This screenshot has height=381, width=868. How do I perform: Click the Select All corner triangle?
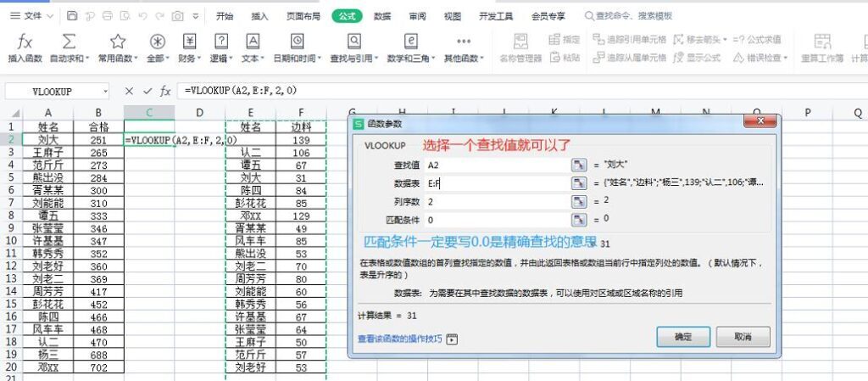[x=15, y=113]
